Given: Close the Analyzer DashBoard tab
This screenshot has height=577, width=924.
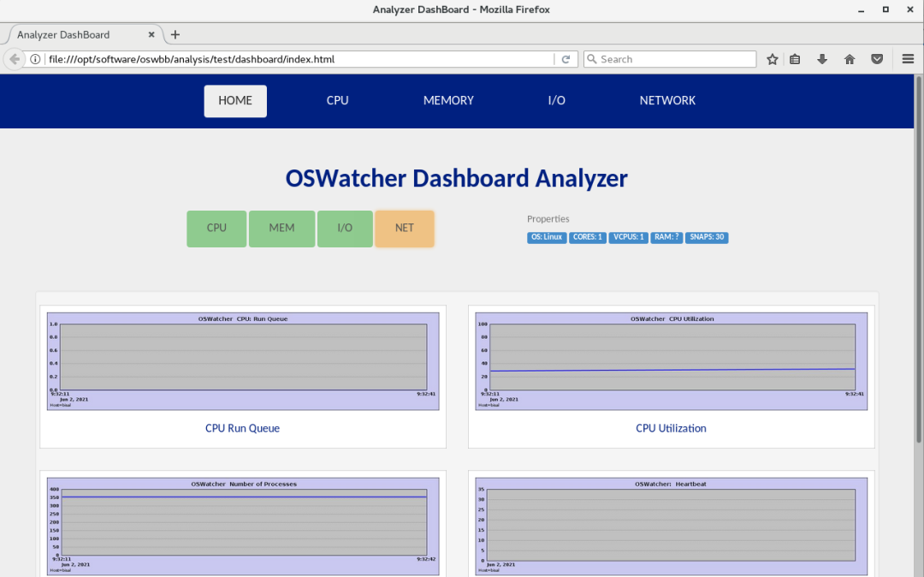Looking at the screenshot, I should (x=151, y=35).
